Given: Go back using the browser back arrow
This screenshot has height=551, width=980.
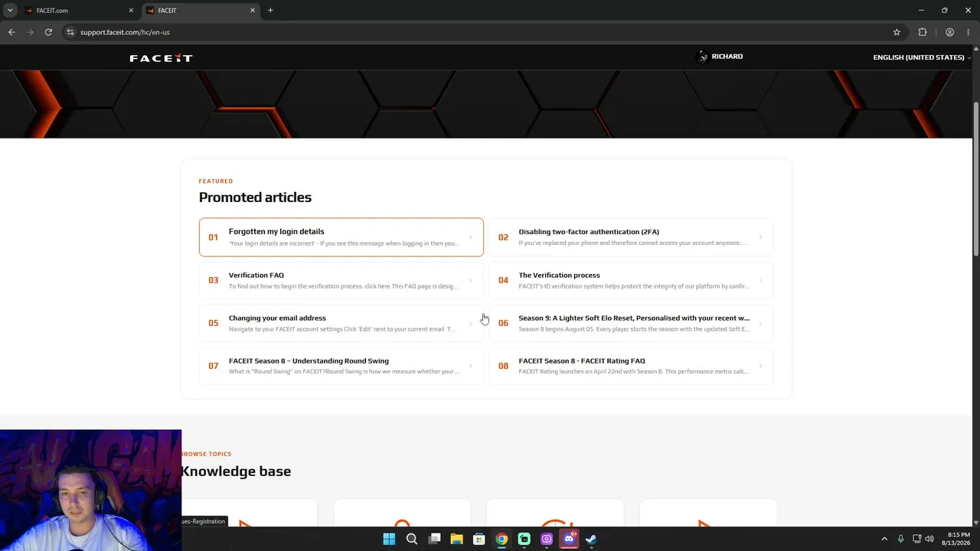Looking at the screenshot, I should tap(11, 32).
